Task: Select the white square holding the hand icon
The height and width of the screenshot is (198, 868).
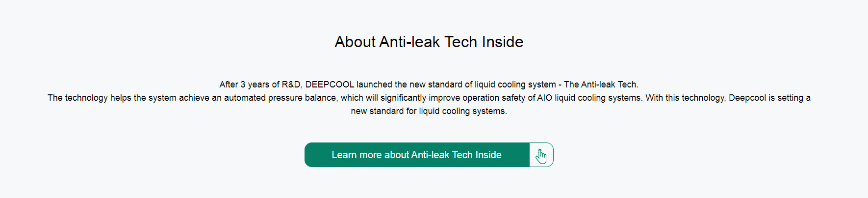Action: pos(541,155)
